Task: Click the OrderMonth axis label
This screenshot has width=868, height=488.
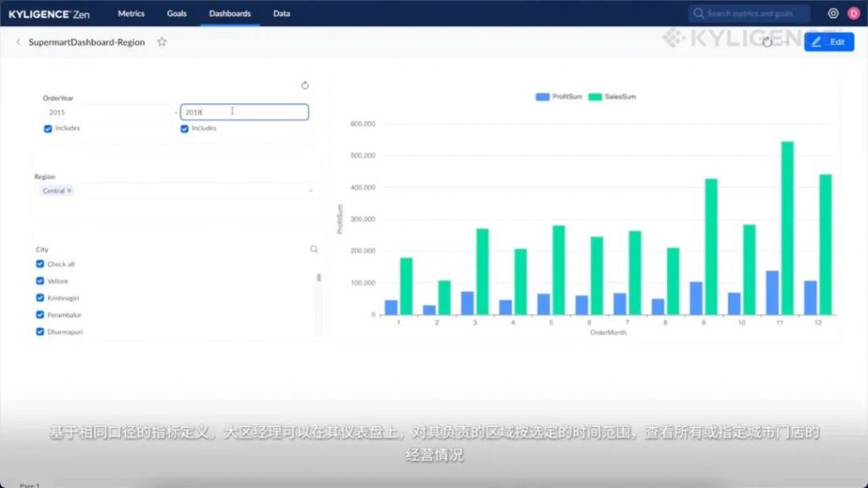Action: coord(608,332)
